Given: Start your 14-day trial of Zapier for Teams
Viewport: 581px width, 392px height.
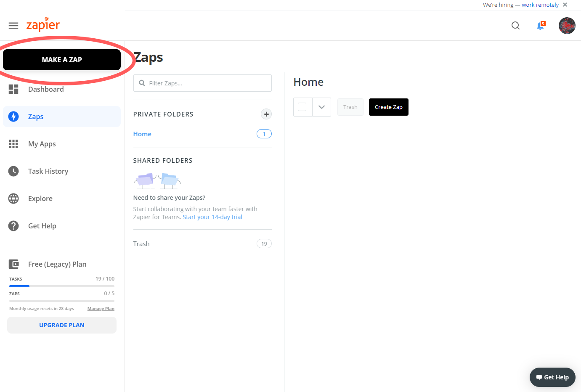Looking at the screenshot, I should click(x=212, y=217).
